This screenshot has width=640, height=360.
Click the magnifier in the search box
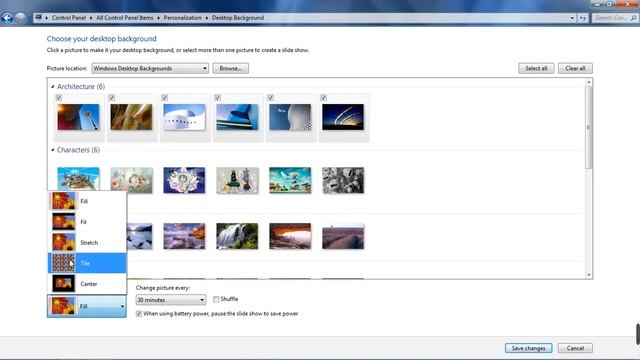pyautogui.click(x=634, y=18)
